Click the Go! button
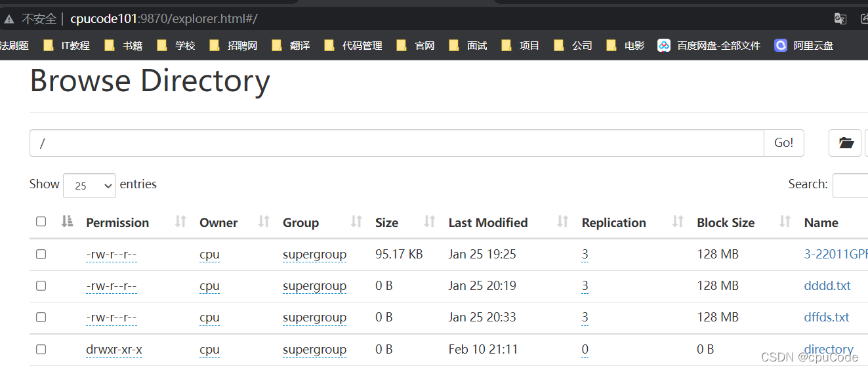 coord(784,143)
